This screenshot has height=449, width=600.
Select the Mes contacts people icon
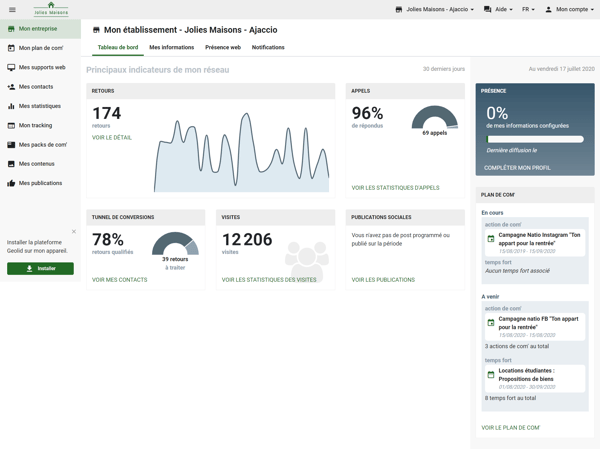pyautogui.click(x=11, y=87)
